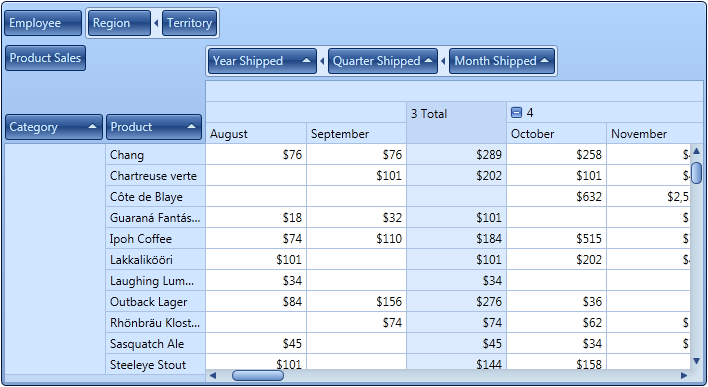Collapse quarter 4 column group

516,112
